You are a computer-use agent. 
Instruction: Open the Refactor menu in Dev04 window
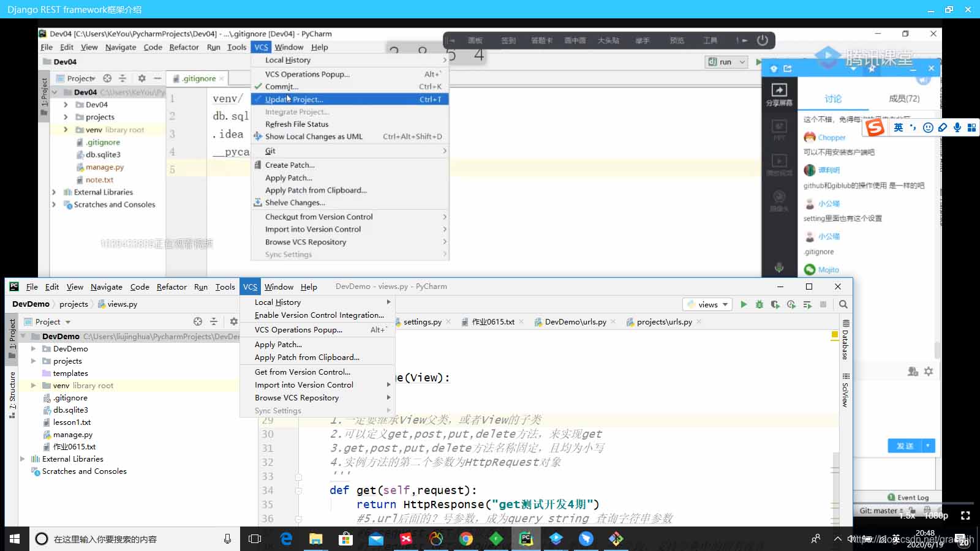(x=184, y=47)
